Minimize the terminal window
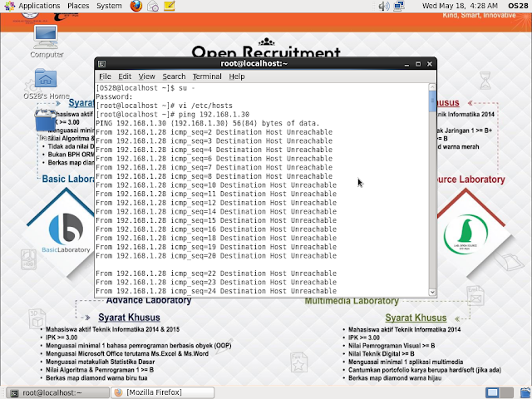 (406, 64)
